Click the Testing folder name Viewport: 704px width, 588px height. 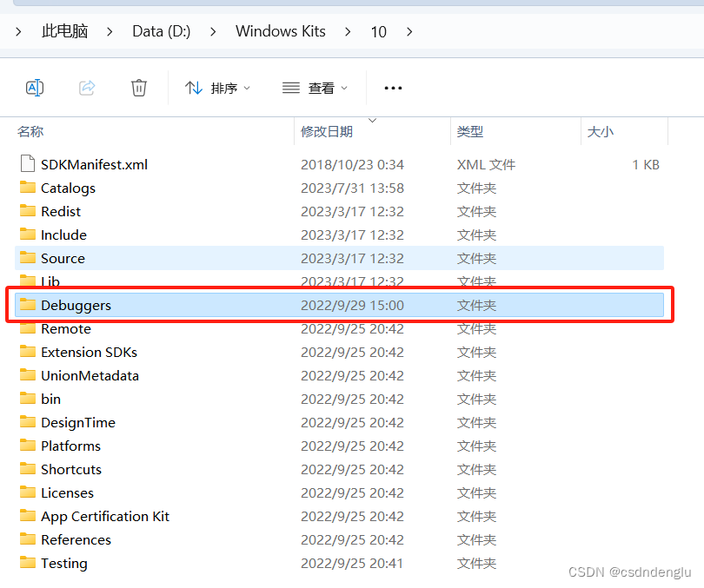tap(64, 564)
